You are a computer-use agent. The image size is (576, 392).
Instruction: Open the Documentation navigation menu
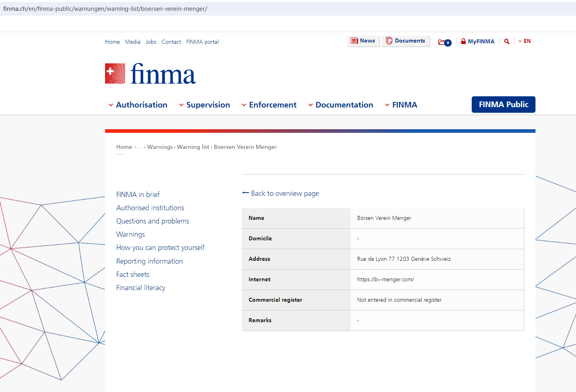[340, 105]
